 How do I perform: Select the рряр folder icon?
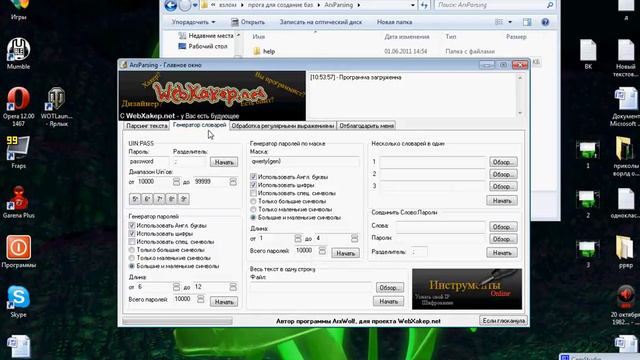point(626,252)
